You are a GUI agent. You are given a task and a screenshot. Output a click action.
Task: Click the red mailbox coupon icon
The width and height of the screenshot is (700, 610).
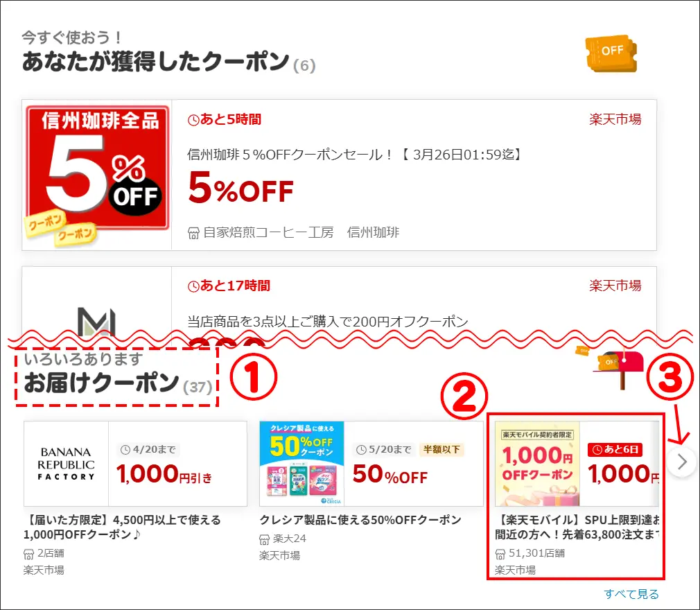(x=618, y=367)
